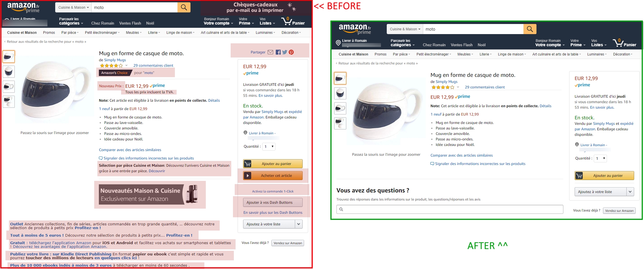Click the questions search field in right page
Screen dimensions: 644x269
450,209
